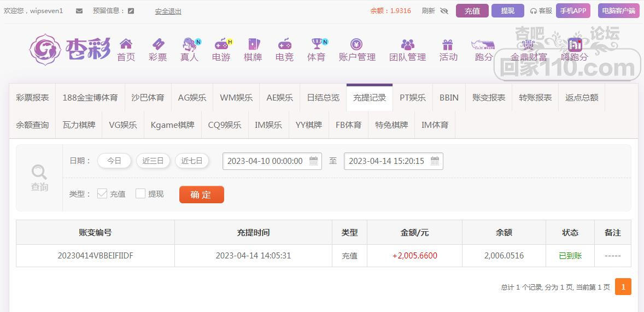644x312 pixels.
Task: Open 账户管理 account management icon
Action: 356,44
